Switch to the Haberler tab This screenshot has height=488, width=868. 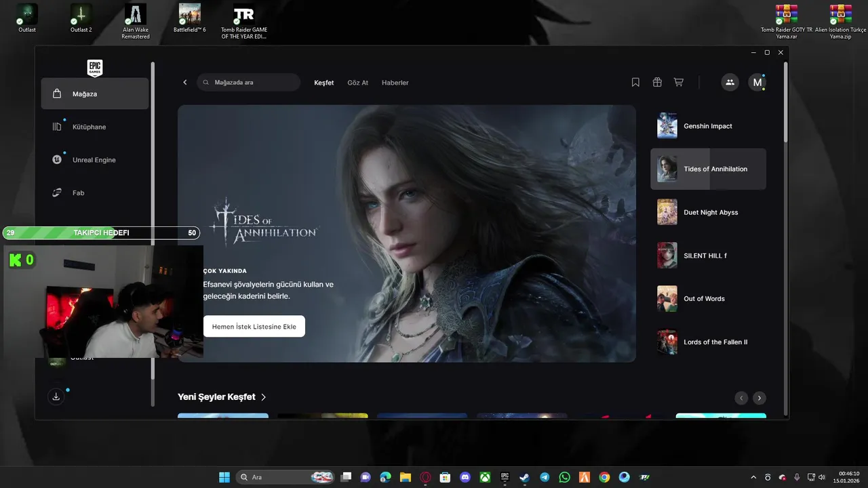tap(395, 83)
